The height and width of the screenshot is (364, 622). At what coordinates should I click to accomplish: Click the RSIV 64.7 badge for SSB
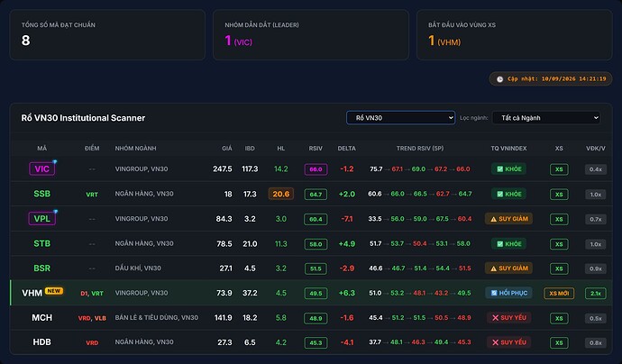click(x=316, y=195)
